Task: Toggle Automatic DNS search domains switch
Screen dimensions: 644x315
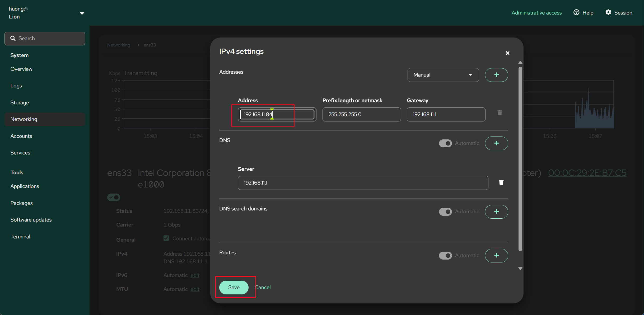Action: click(x=445, y=212)
